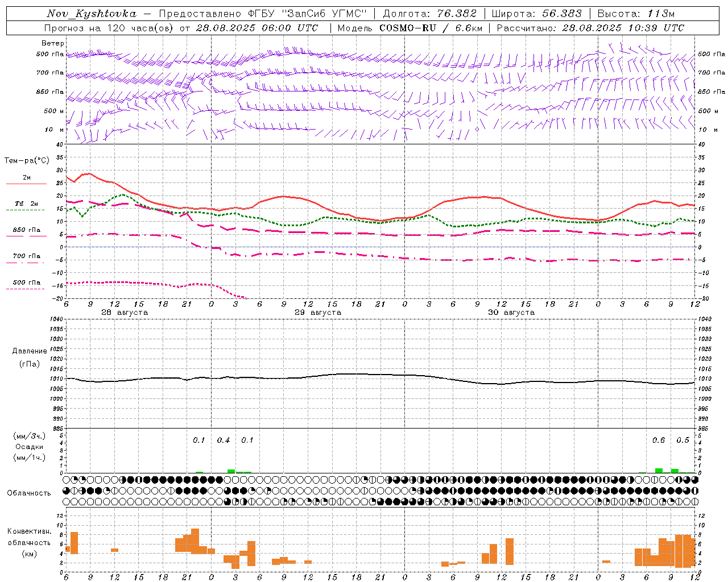The height and width of the screenshot is (582, 728).
Task: Click the '28 августа' date label
Action: point(125,313)
